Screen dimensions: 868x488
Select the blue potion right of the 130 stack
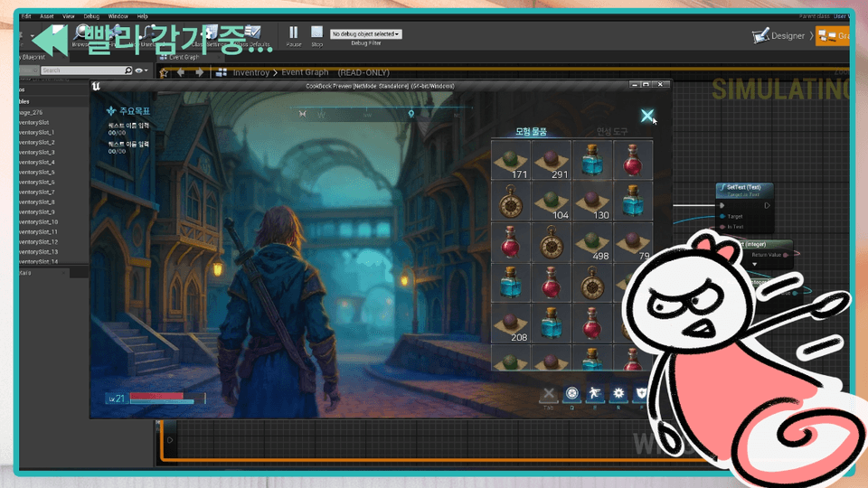pyautogui.click(x=633, y=202)
